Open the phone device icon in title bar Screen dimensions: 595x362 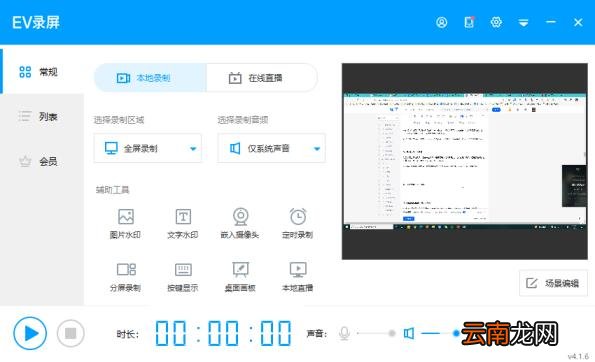tap(469, 22)
